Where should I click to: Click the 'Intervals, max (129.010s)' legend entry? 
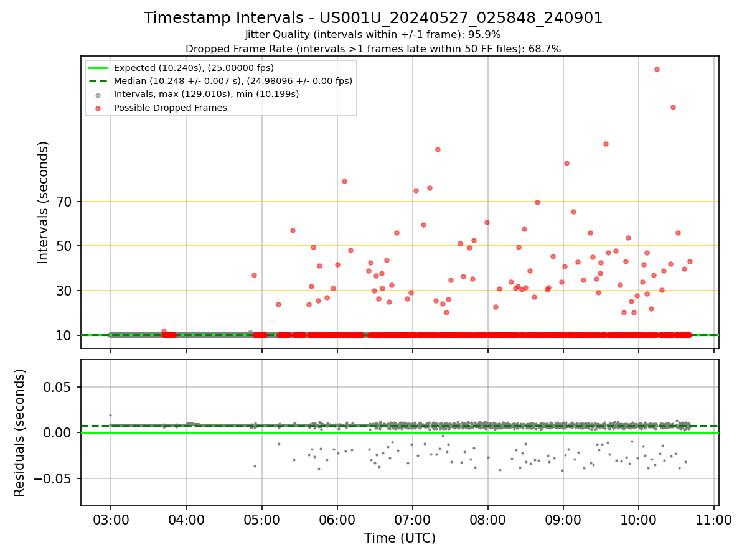tap(206, 94)
